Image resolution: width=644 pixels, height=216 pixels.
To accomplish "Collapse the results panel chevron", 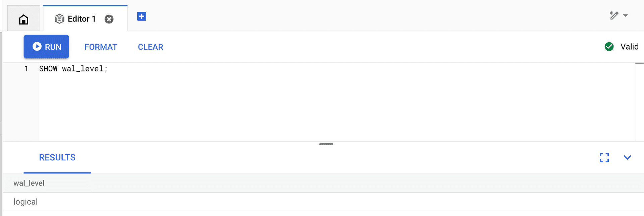I will pos(627,157).
